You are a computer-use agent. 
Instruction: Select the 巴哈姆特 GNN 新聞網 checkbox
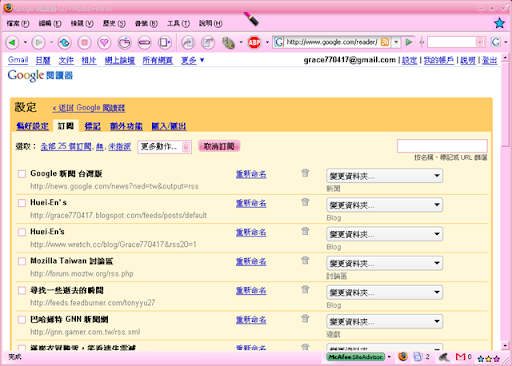tap(22, 320)
